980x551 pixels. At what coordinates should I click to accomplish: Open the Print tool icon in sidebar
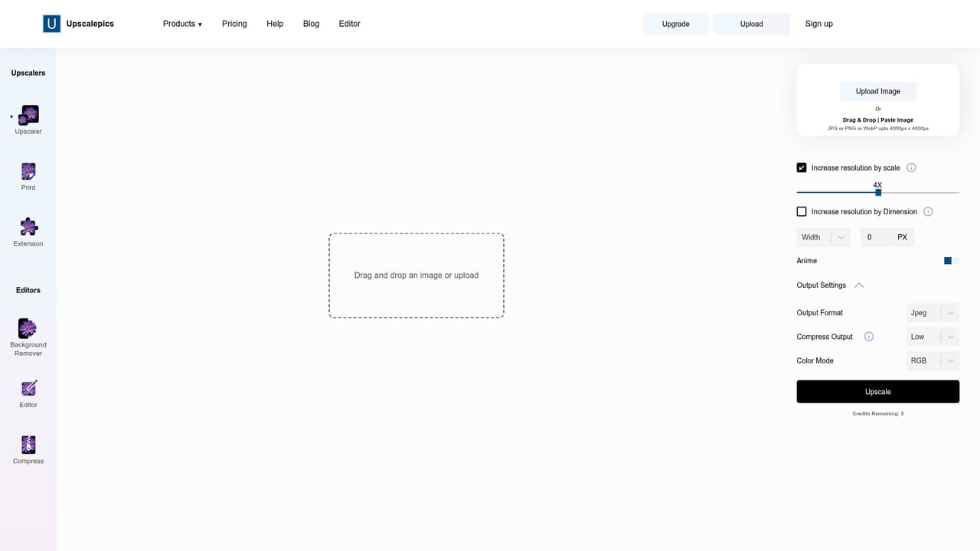click(x=28, y=171)
